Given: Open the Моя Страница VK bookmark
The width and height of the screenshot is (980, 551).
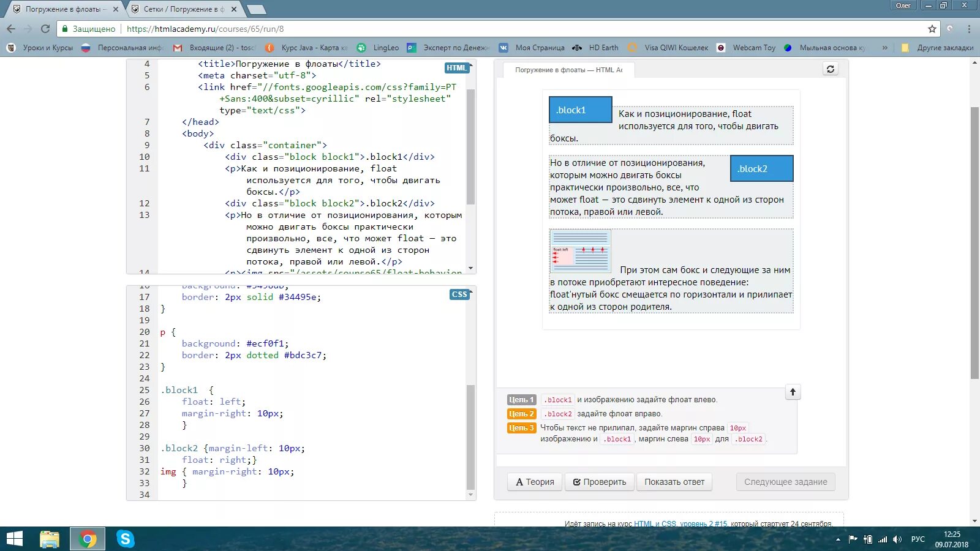Looking at the screenshot, I should click(532, 47).
